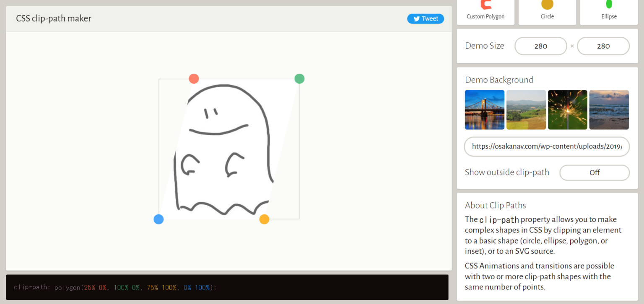This screenshot has width=644, height=304.
Task: Pick the ocean waves background
Action: [609, 110]
